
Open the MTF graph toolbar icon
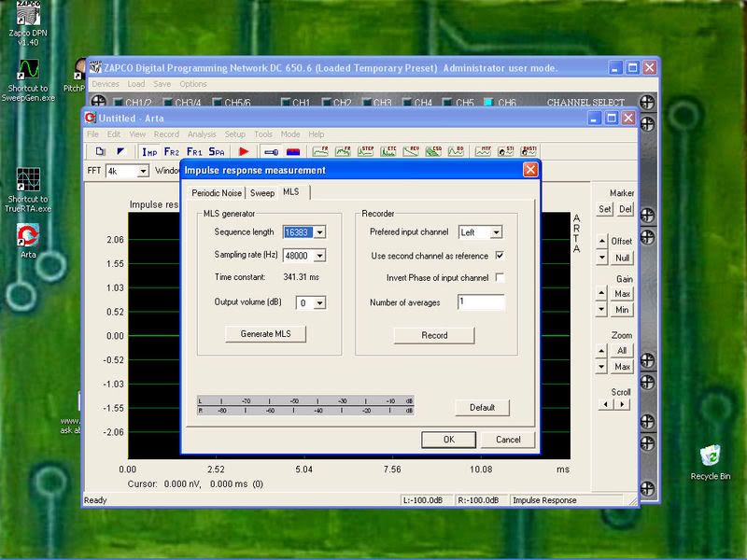click(483, 151)
